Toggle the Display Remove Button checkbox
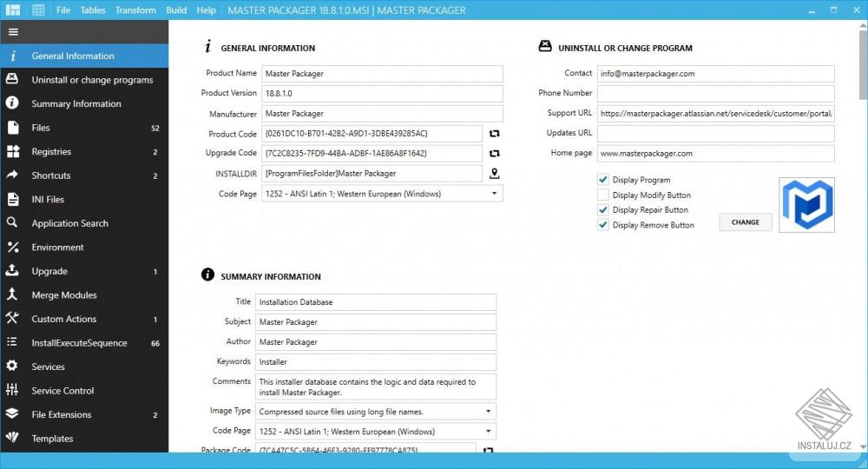The height and width of the screenshot is (469, 868). coord(603,225)
